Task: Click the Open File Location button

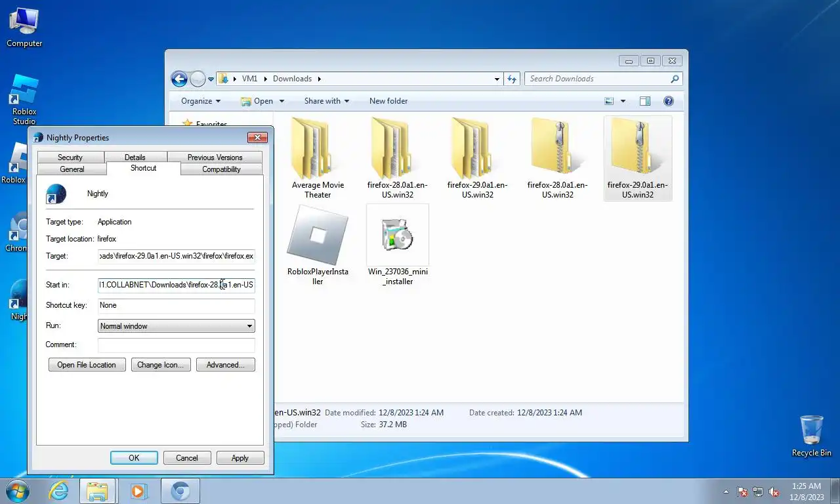Action: point(87,365)
